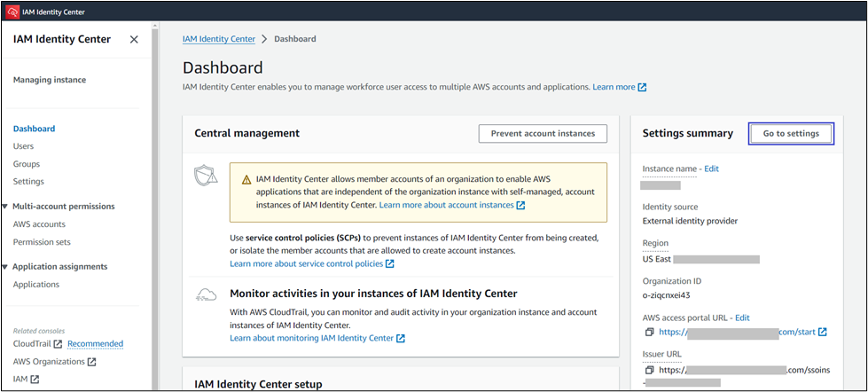Collapse the Multi-account permissions section
The image size is (868, 392).
click(x=5, y=207)
